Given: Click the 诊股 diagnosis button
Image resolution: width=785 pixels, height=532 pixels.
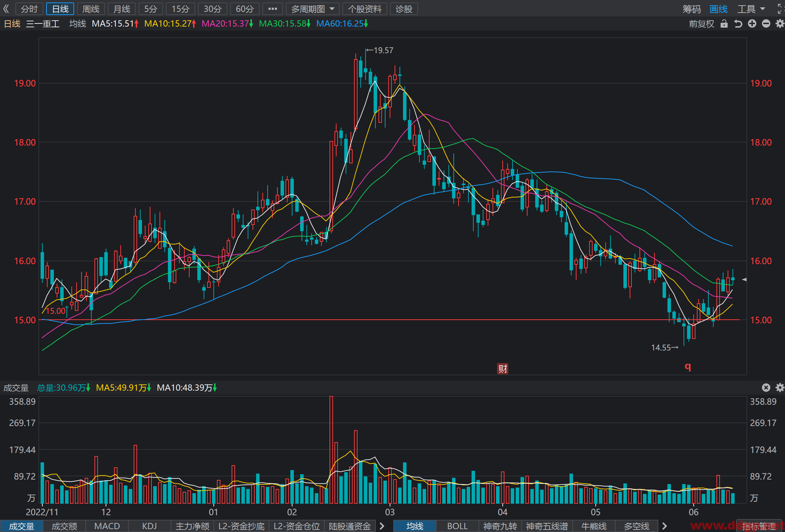Looking at the screenshot, I should tap(404, 9).
